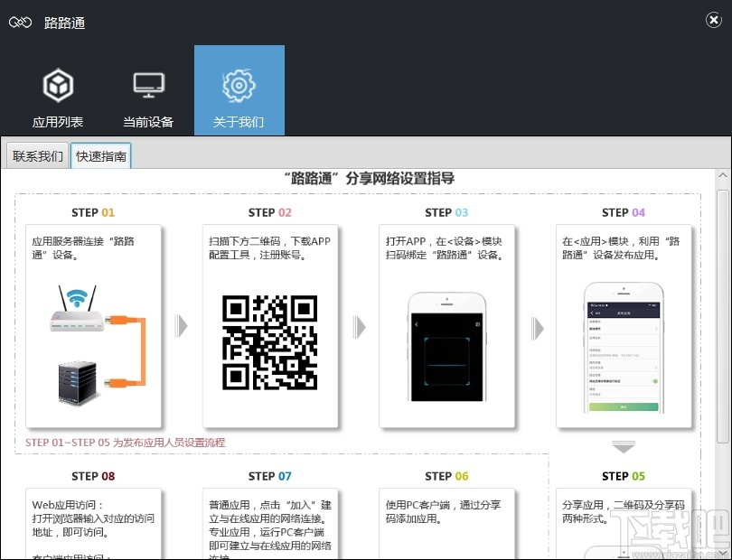Image resolution: width=732 pixels, height=560 pixels.
Task: Click the router illustration in STEP 01
Action: click(93, 343)
